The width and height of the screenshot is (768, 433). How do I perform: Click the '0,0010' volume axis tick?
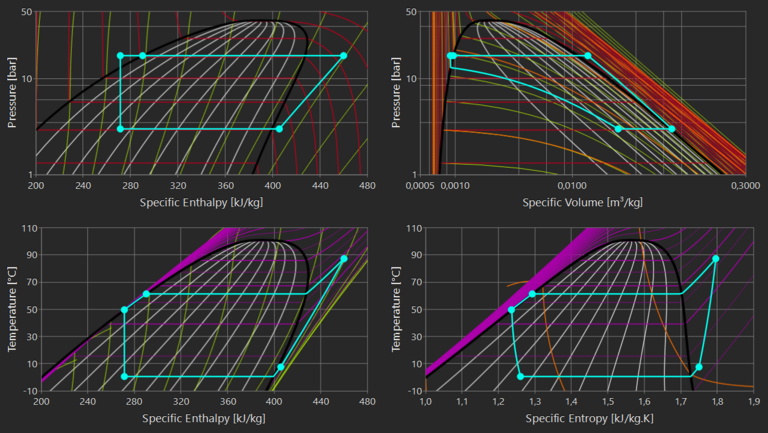coord(456,186)
